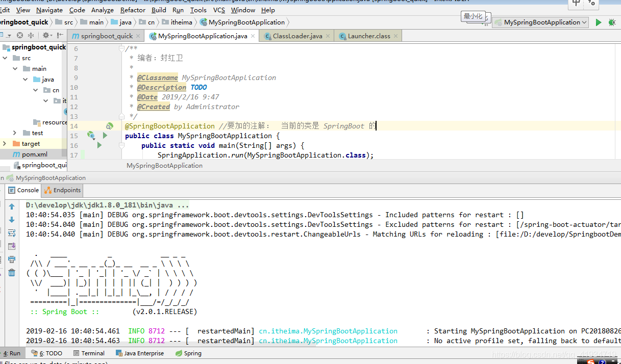This screenshot has width=621, height=364.
Task: Fold the main method at line 16
Action: (121, 145)
